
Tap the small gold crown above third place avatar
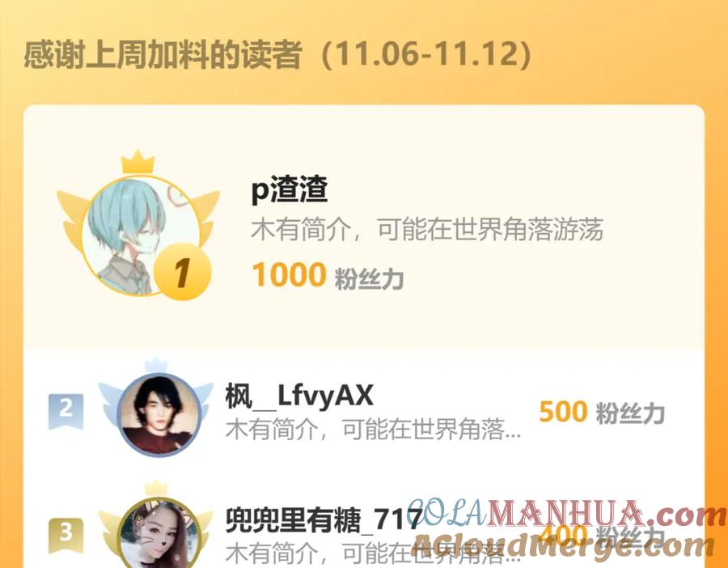(156, 489)
